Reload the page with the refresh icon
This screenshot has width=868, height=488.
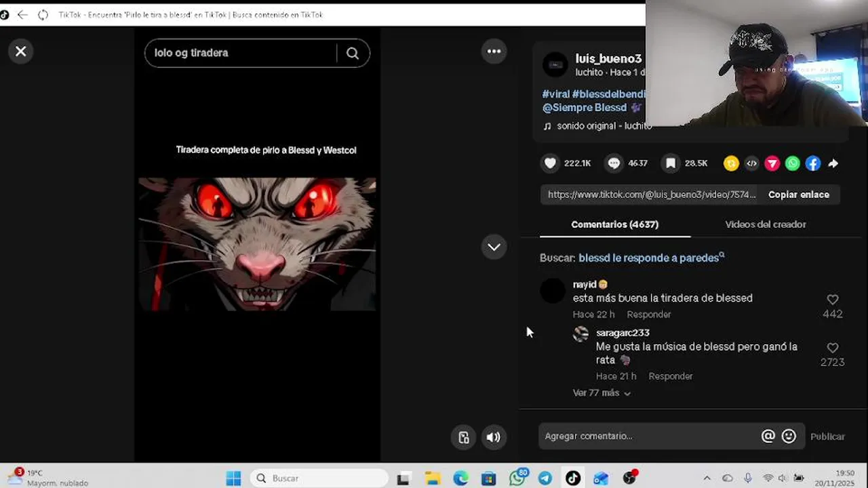tap(43, 14)
